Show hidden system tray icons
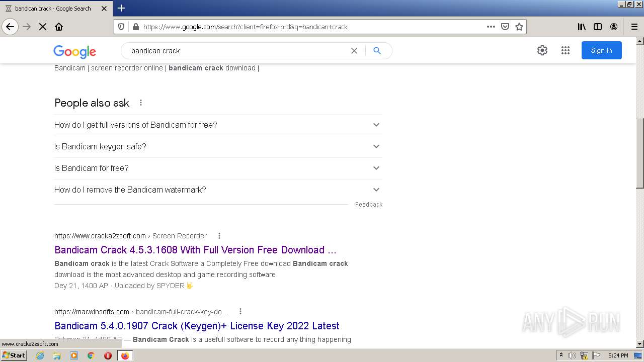644x362 pixels. pyautogui.click(x=561, y=355)
